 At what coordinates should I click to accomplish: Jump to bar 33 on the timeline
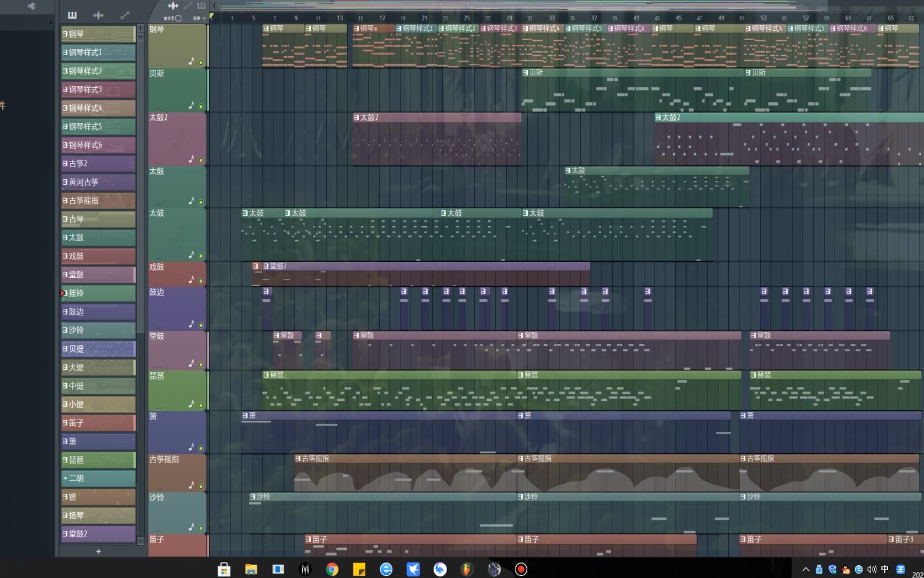coord(551,18)
